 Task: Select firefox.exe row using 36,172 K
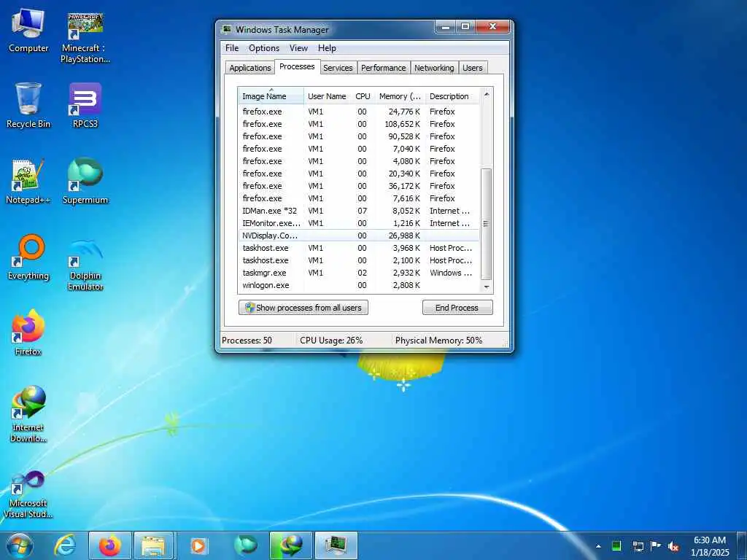pyautogui.click(x=359, y=186)
